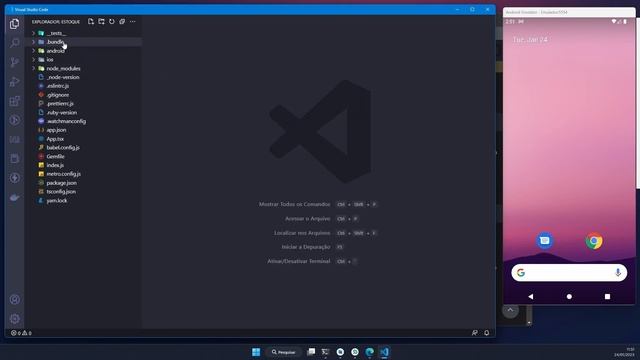Open the Search view in activity bar
The width and height of the screenshot is (640, 360).
coord(15,43)
